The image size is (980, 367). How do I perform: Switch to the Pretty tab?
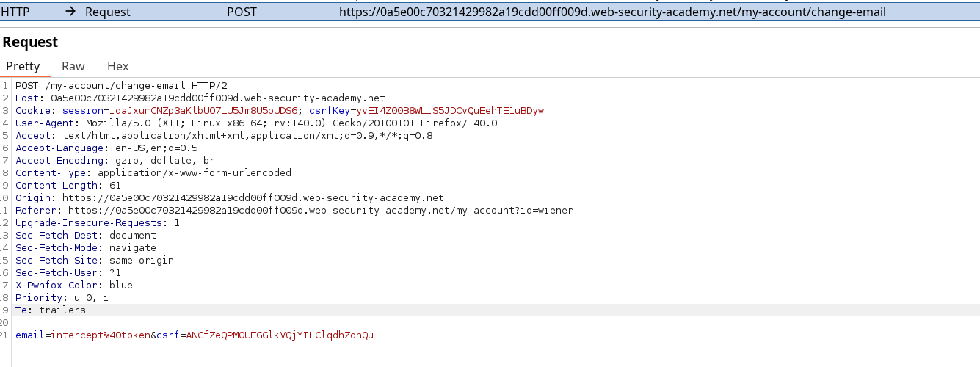coord(23,66)
